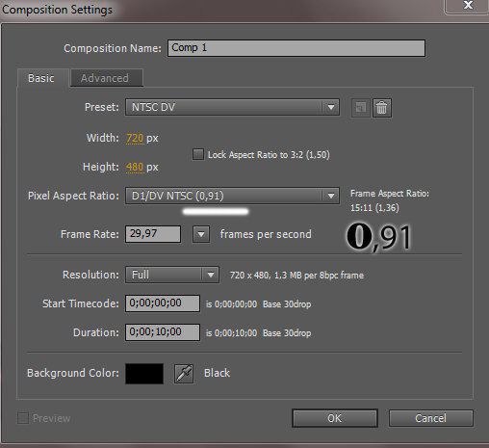This screenshot has width=489, height=448.
Task: Close the Composition Settings dialog
Action: (x=468, y=6)
